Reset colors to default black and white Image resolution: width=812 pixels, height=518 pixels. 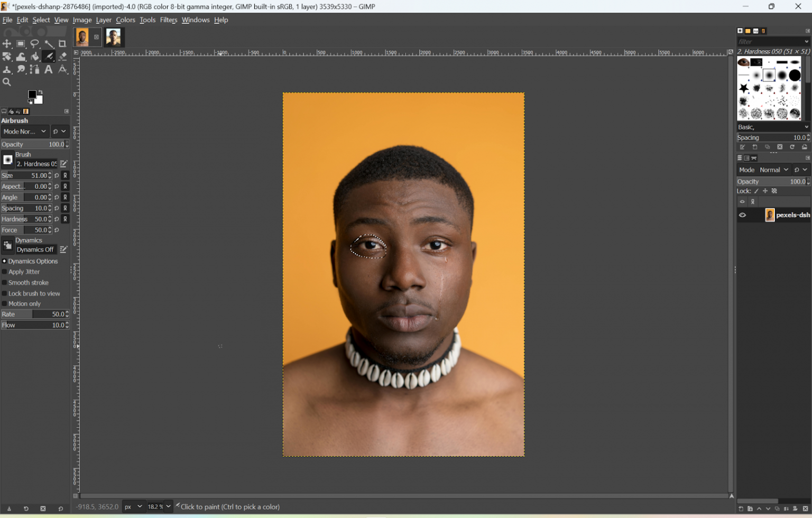(x=30, y=101)
